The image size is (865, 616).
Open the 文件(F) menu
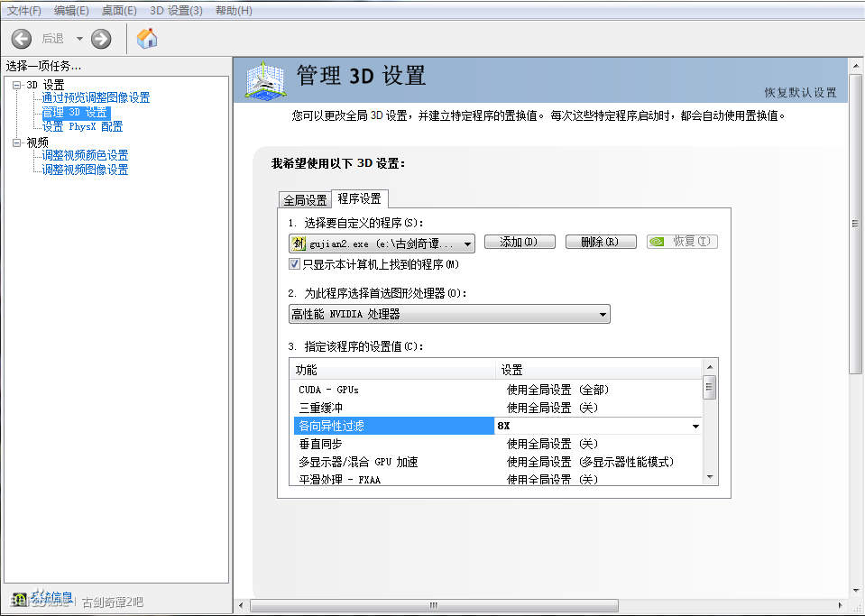point(23,11)
